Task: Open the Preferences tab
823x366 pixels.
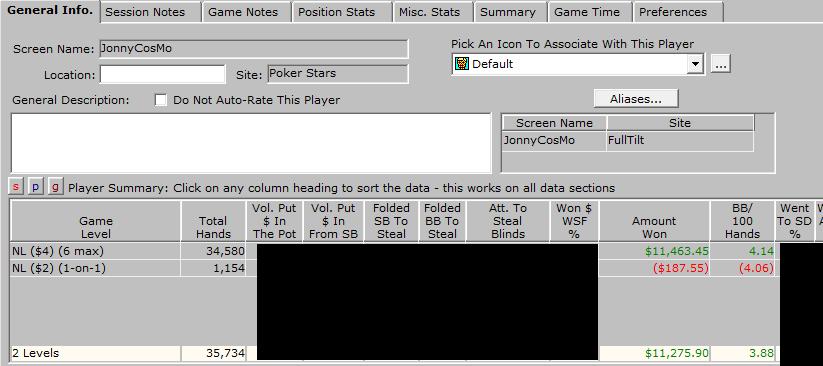Action: [678, 12]
